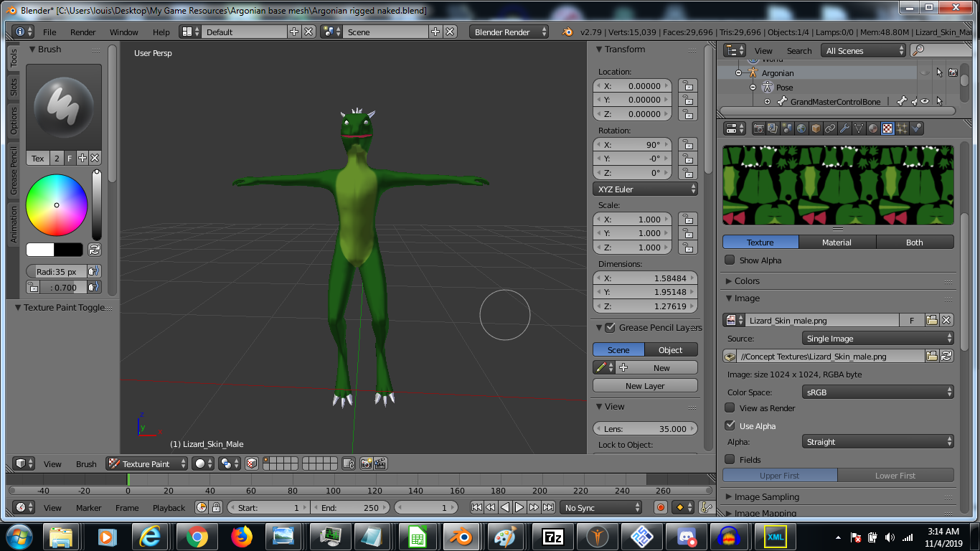The image size is (980, 551).
Task: Open the Blender Render engine dropdown
Action: pyautogui.click(x=509, y=32)
